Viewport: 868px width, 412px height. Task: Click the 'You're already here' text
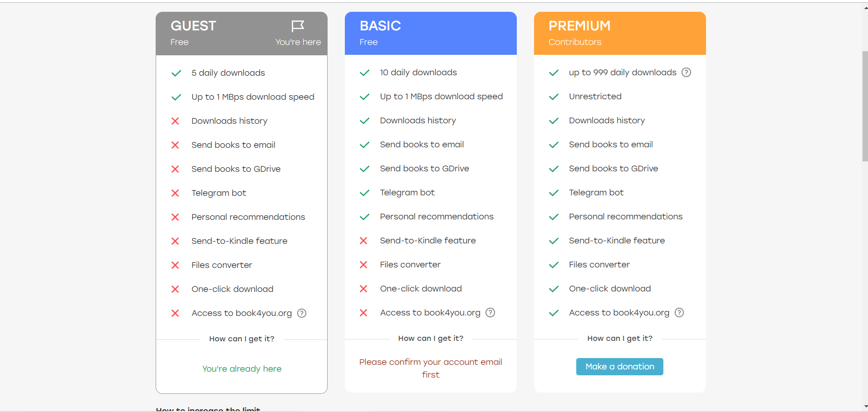(x=242, y=369)
